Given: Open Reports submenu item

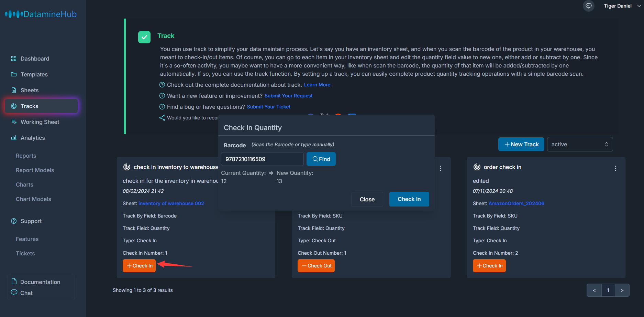Looking at the screenshot, I should point(26,156).
